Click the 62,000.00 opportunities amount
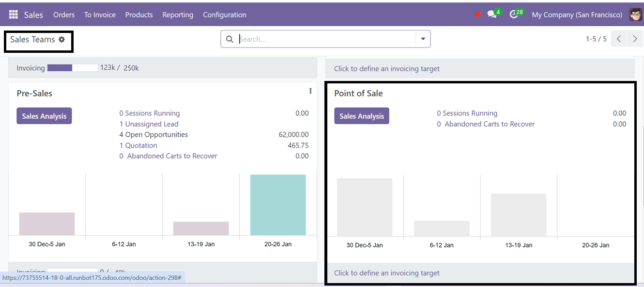Image resolution: width=644 pixels, height=287 pixels. (x=293, y=134)
